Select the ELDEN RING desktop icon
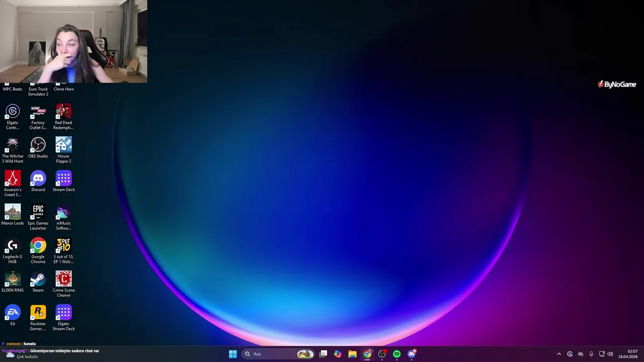 click(x=13, y=283)
